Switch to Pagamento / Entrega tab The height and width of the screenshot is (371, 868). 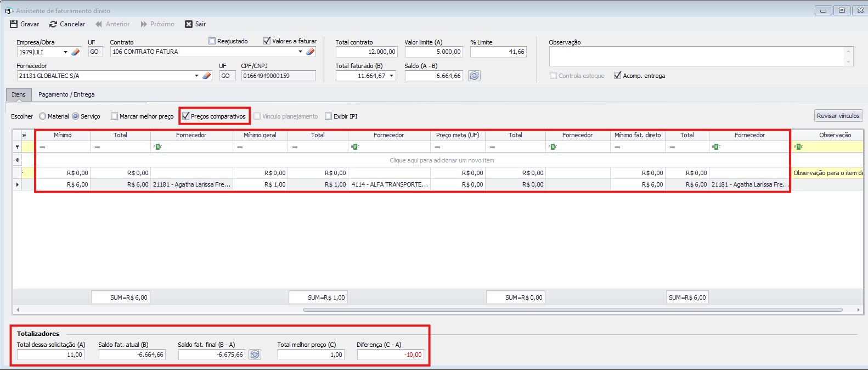[x=66, y=94]
